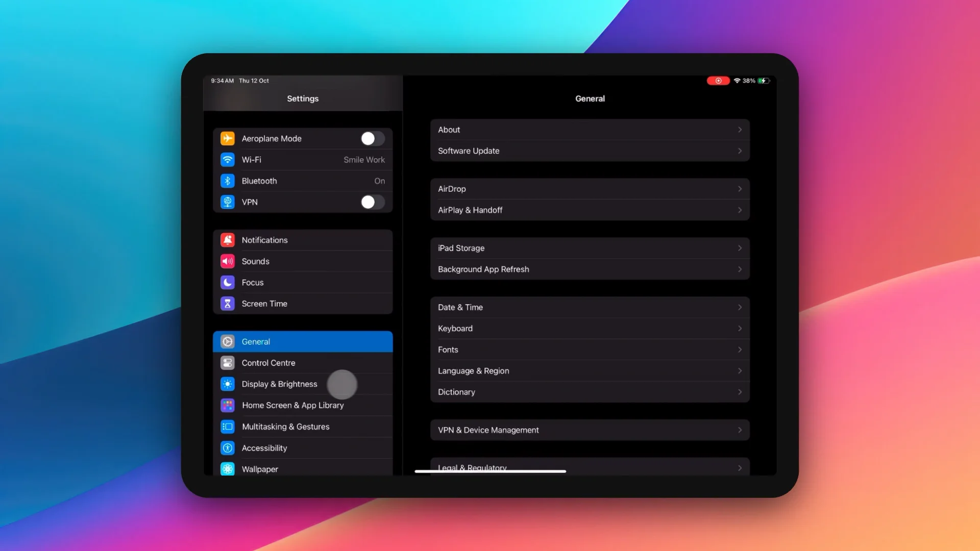Open VPN & Device Management settings
Screen dimensions: 980x551
tap(589, 429)
